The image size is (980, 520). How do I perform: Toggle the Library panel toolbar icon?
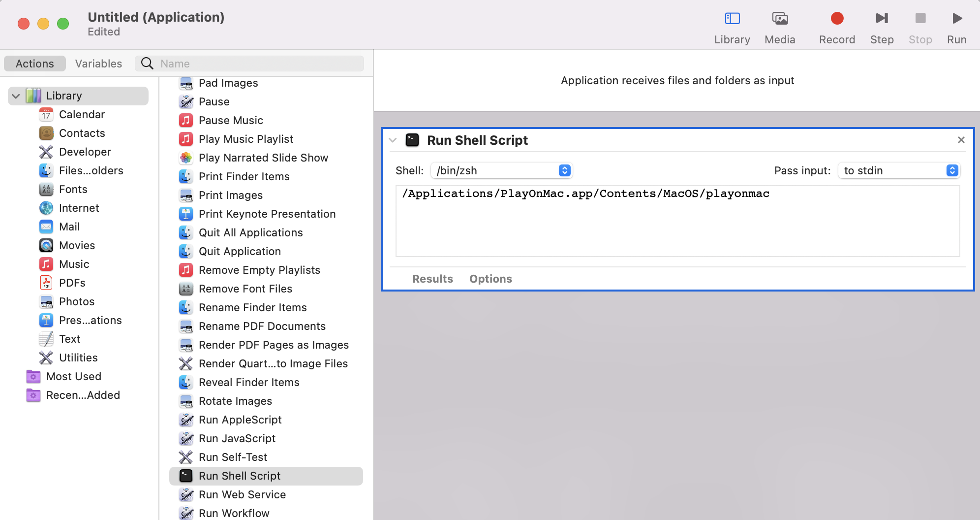732,19
